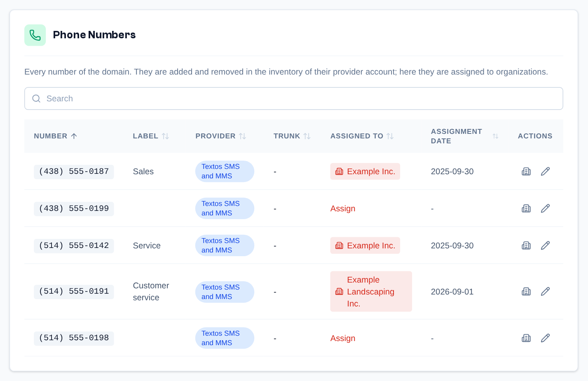
Task: Click the green phone icon beside Phone Numbers
Action: [35, 35]
